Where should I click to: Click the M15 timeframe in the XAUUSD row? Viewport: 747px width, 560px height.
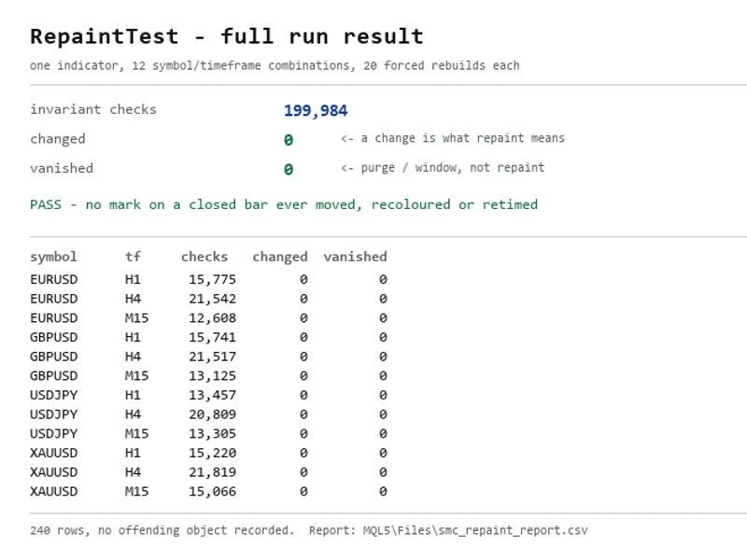pos(136,492)
